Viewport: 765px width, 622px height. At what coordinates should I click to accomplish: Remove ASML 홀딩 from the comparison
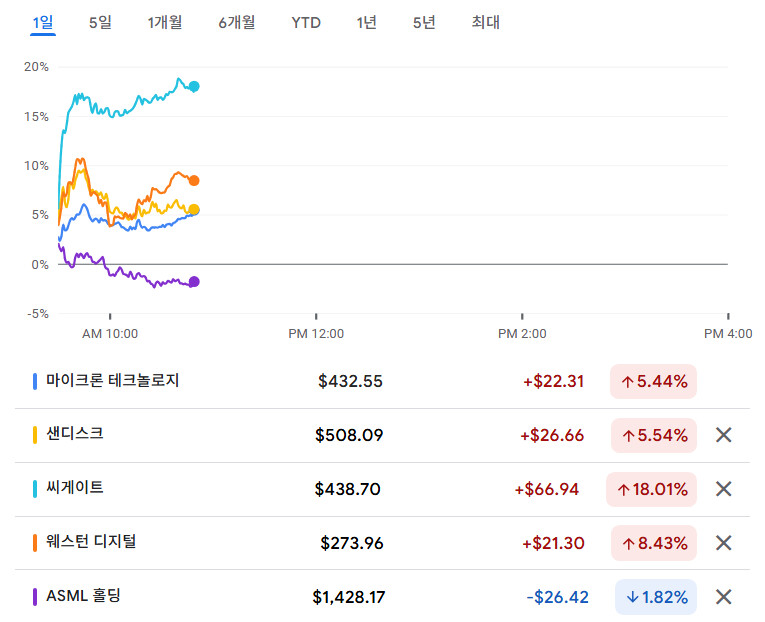724,597
